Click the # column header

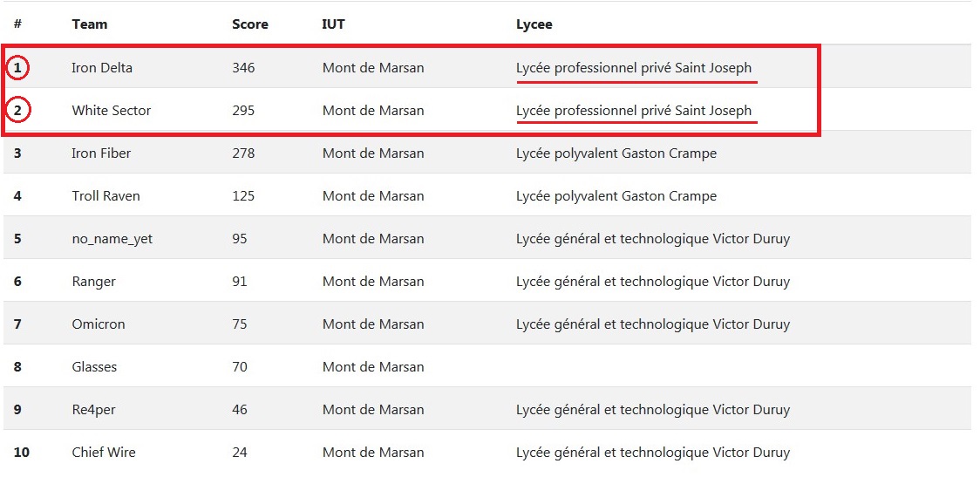[17, 24]
